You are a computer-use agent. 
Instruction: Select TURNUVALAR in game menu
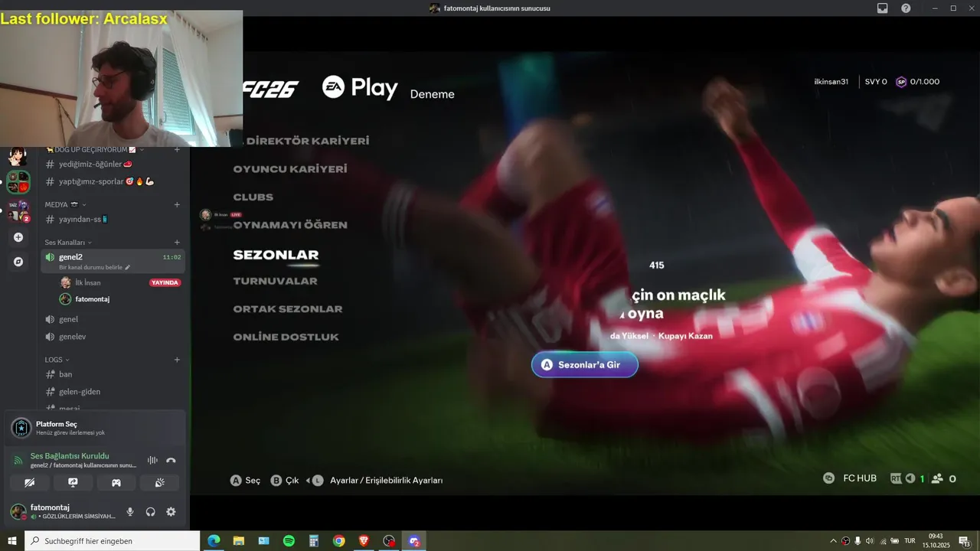pos(276,281)
